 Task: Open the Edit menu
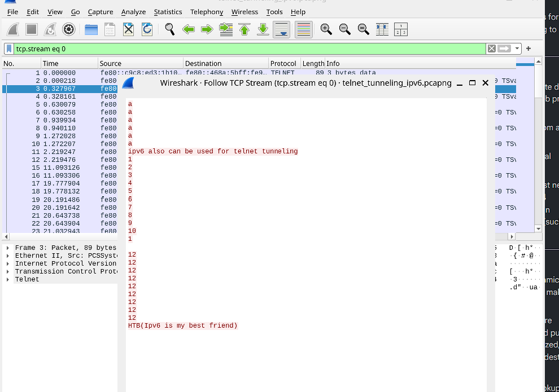pyautogui.click(x=33, y=12)
